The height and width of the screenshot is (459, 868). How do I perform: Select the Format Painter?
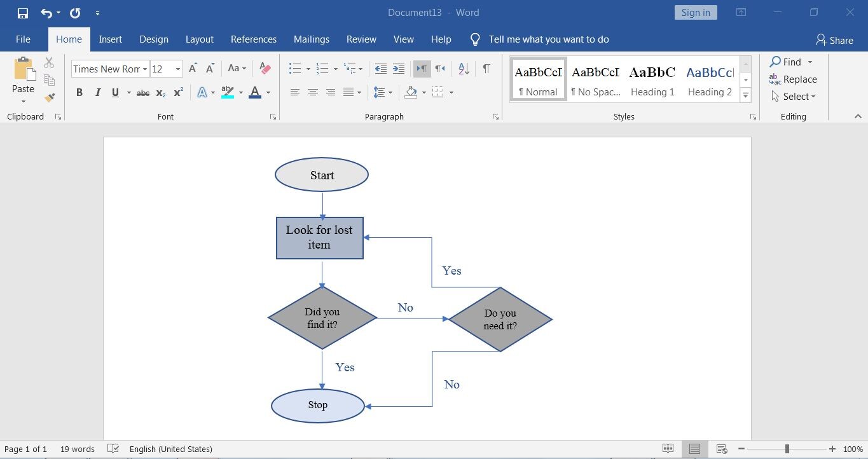tap(48, 97)
